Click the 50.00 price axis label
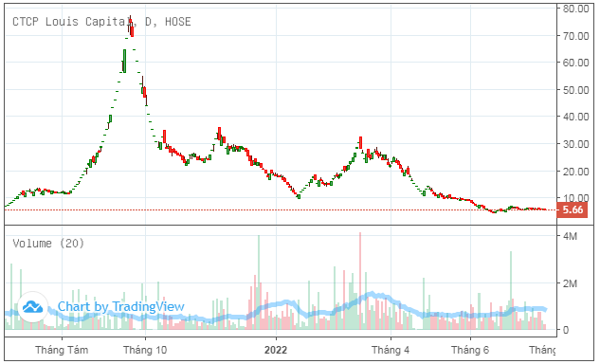 point(575,90)
